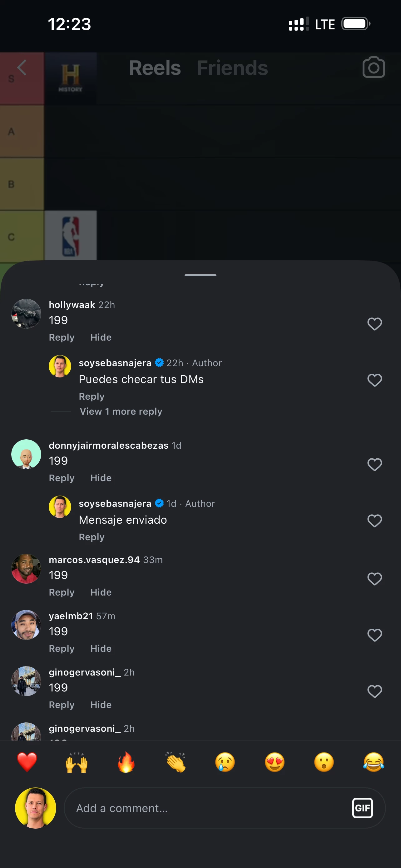Image resolution: width=401 pixels, height=868 pixels.
Task: Like hollywaak's comment with the heart
Action: [x=374, y=324]
